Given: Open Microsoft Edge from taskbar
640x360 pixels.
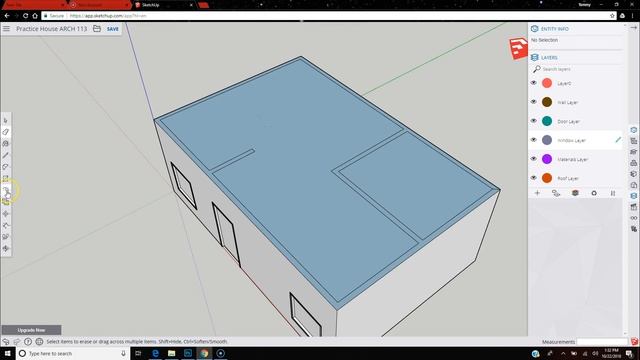Looking at the screenshot, I should click(x=155, y=353).
